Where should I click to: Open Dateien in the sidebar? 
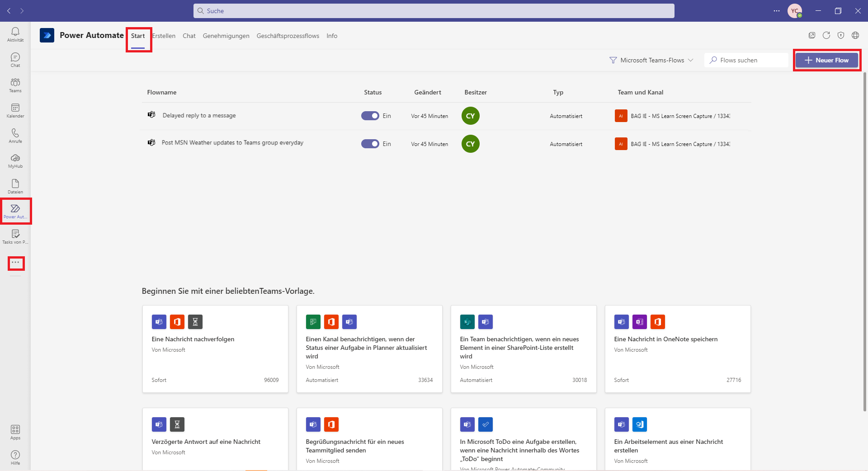click(x=15, y=186)
